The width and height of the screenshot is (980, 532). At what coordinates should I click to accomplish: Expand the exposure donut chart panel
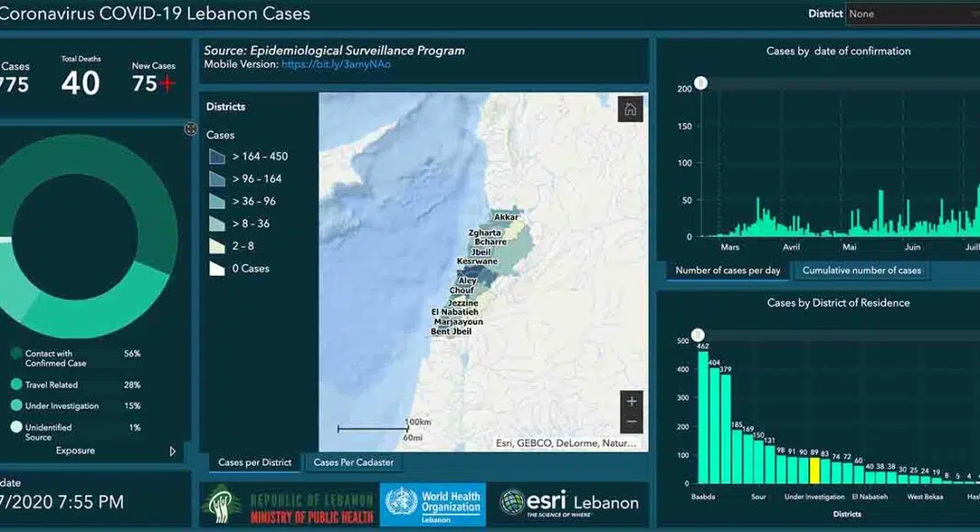point(191,129)
